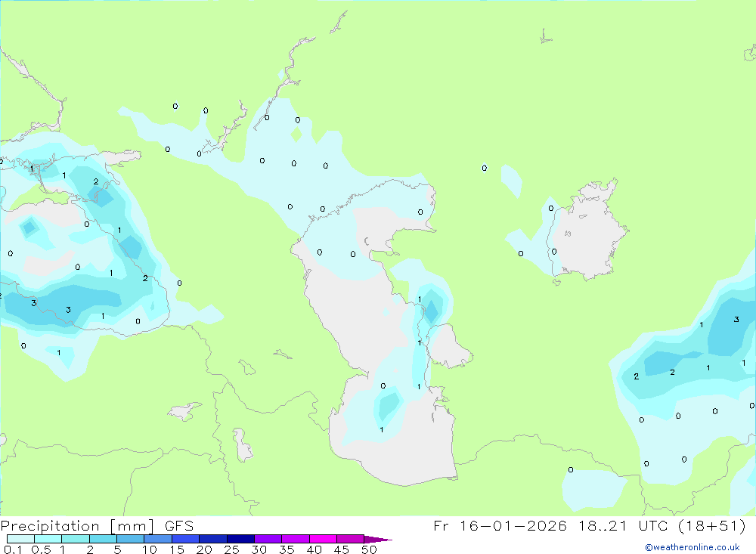Image resolution: width=756 pixels, height=554 pixels.
Task: Click the '10' legend scale value
Action: (150, 549)
